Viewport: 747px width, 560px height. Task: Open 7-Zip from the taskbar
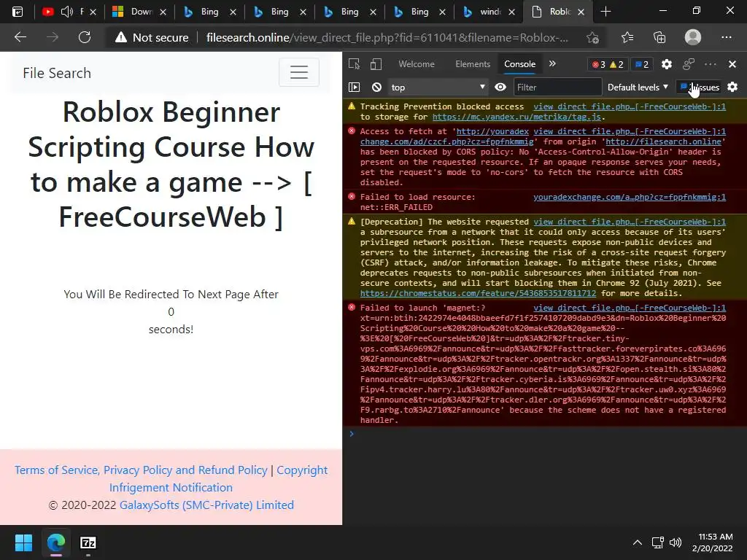[x=88, y=542]
